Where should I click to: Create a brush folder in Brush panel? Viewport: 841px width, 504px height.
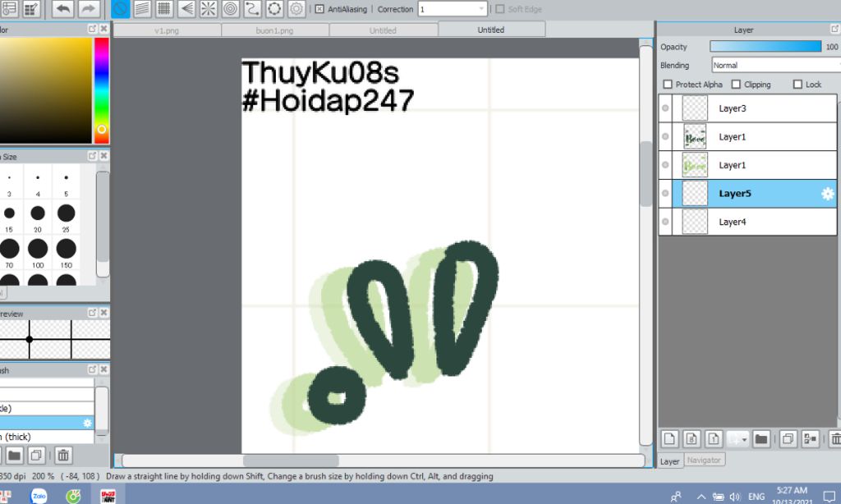[x=15, y=456]
